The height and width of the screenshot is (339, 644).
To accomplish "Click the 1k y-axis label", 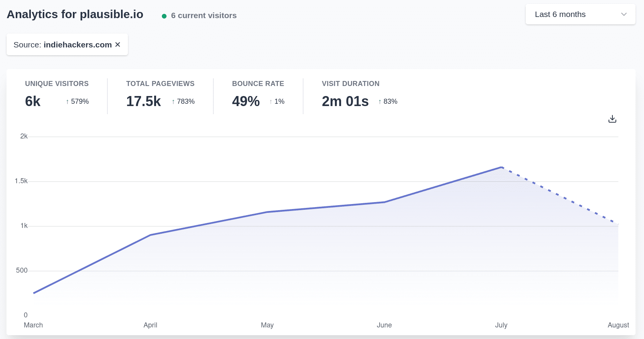I will click(24, 226).
